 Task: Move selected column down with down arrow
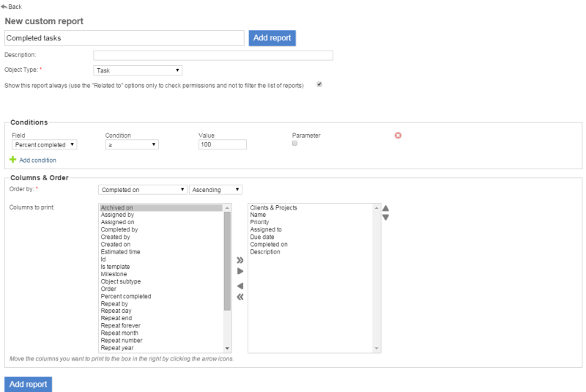click(386, 218)
